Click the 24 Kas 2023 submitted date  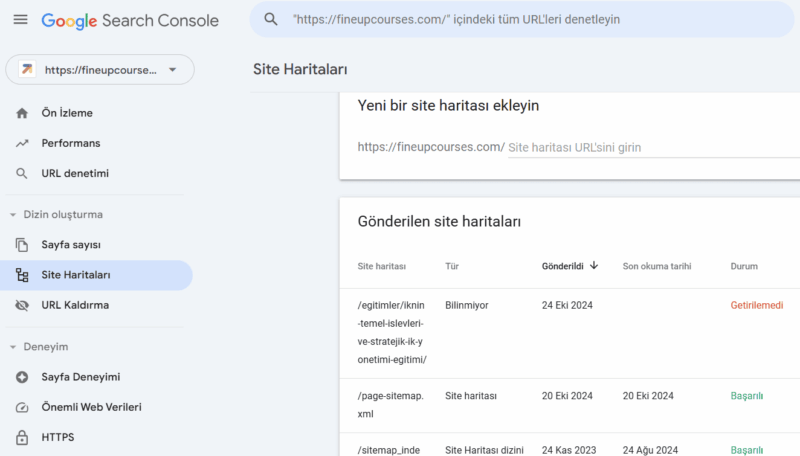click(x=569, y=450)
